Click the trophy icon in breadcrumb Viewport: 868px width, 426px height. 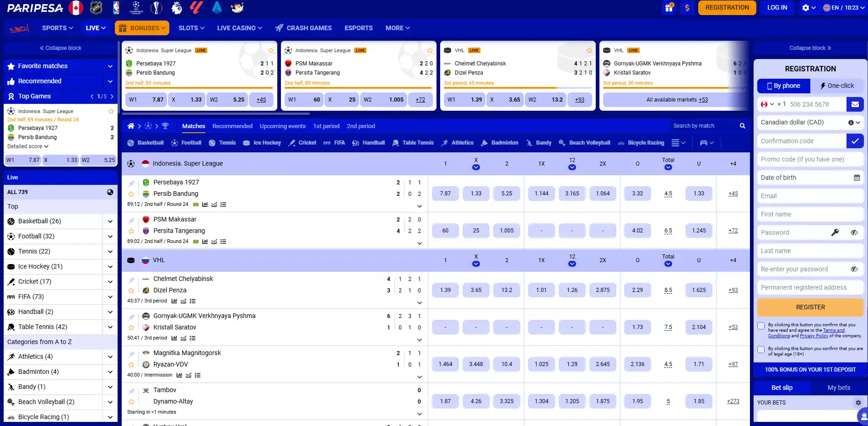[165, 126]
